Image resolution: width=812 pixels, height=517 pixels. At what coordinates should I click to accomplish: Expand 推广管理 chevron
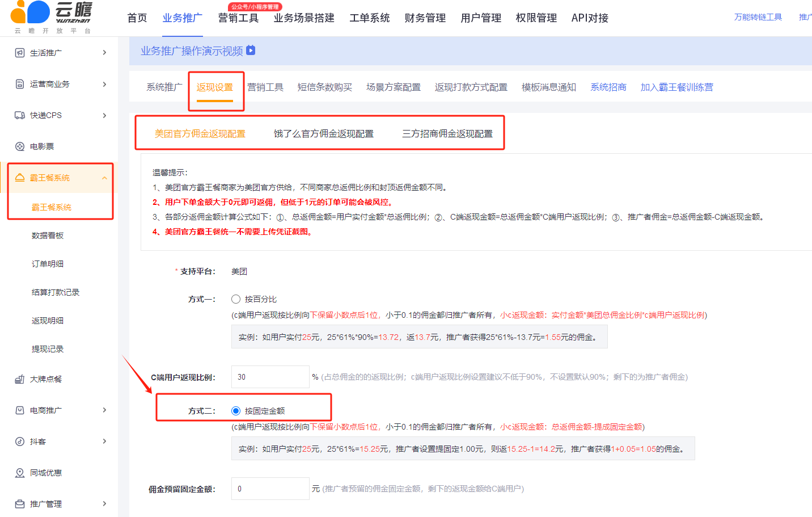104,504
